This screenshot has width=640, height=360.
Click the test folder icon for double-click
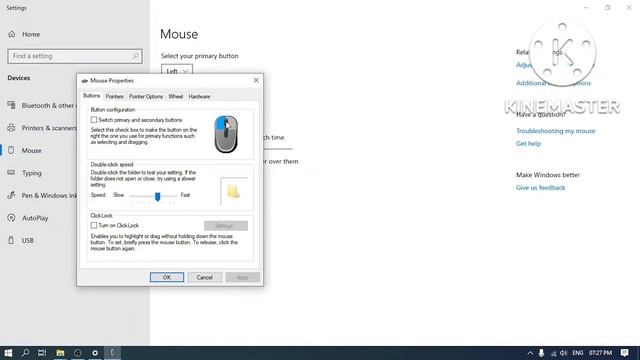click(233, 191)
